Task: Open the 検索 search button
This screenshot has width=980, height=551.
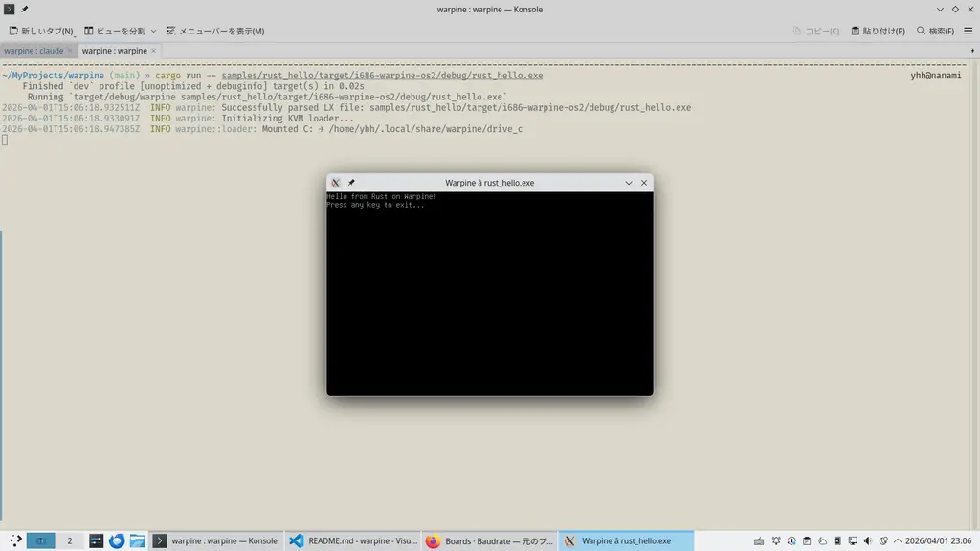Action: [x=935, y=31]
